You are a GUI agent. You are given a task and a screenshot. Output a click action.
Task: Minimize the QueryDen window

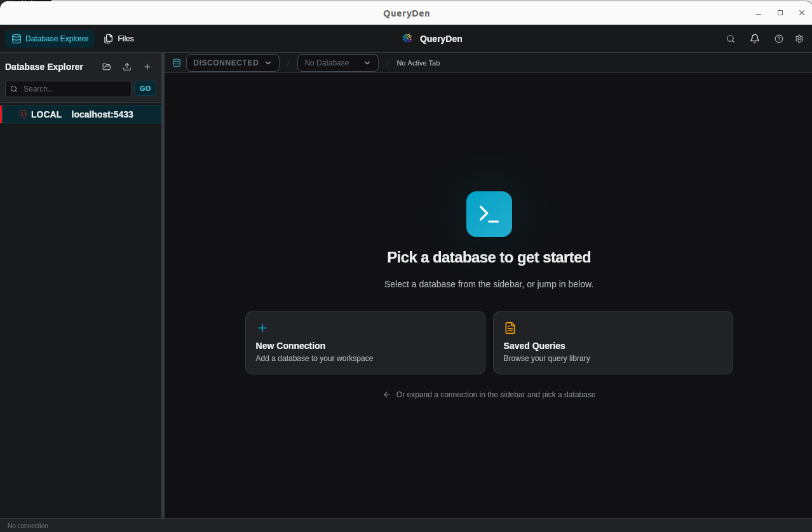(759, 13)
